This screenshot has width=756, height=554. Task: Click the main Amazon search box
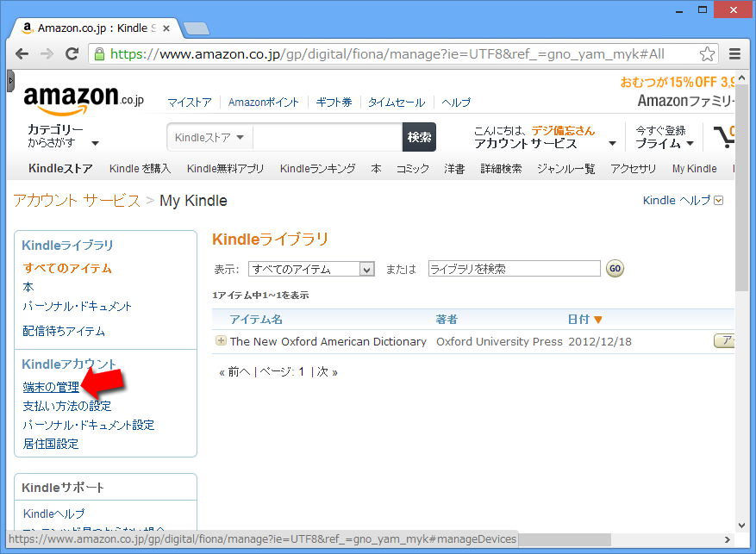(328, 137)
